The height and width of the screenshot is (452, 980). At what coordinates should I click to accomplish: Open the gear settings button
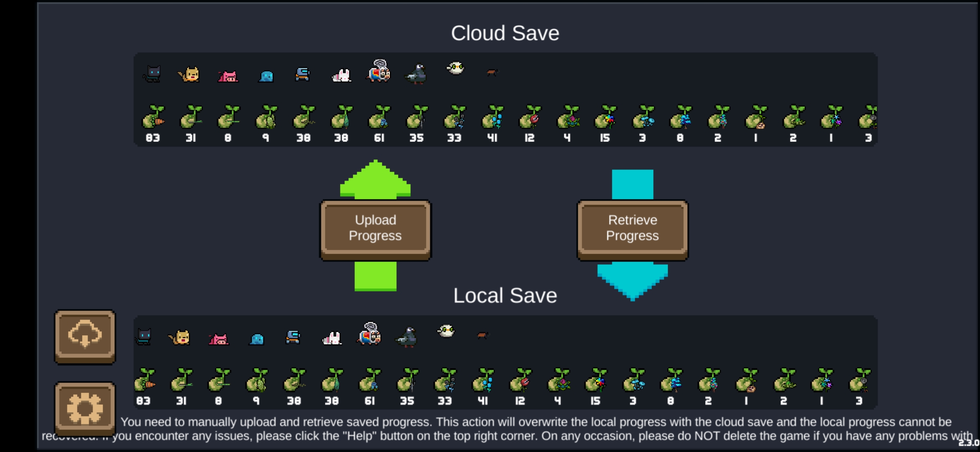point(85,408)
